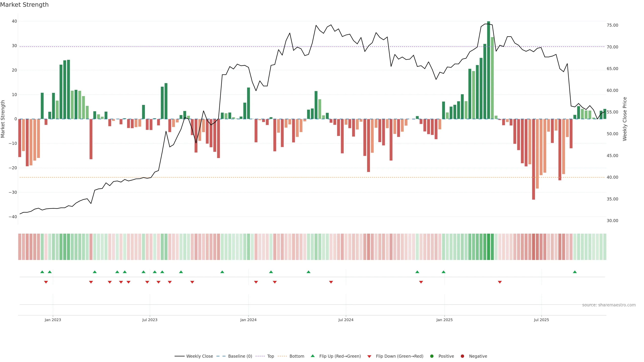Click the Jul 2025 x-axis label

[542, 320]
